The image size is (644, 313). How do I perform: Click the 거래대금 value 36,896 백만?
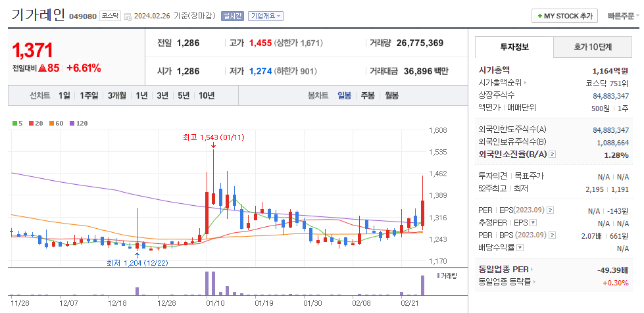click(x=426, y=71)
